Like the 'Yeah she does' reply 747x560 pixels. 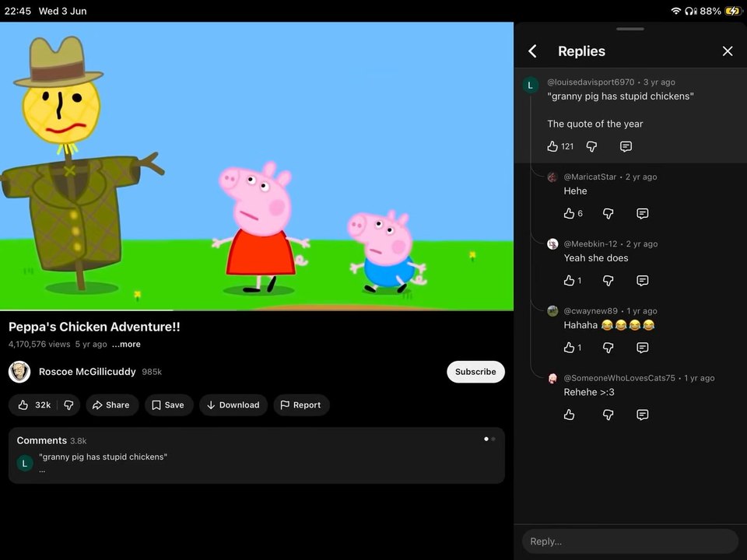click(569, 281)
